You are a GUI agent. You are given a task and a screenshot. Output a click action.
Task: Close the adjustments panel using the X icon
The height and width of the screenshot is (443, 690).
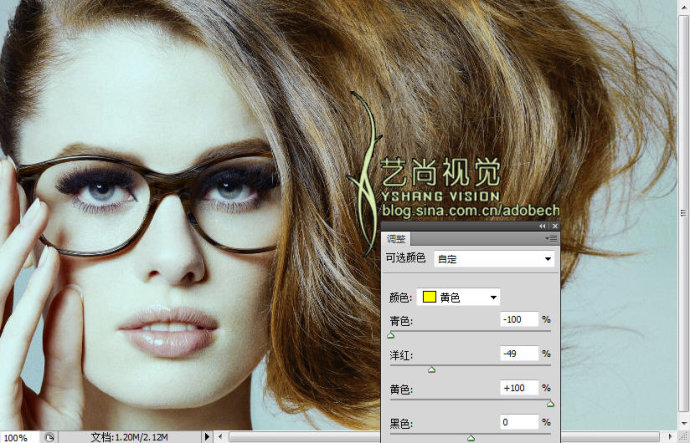click(555, 226)
